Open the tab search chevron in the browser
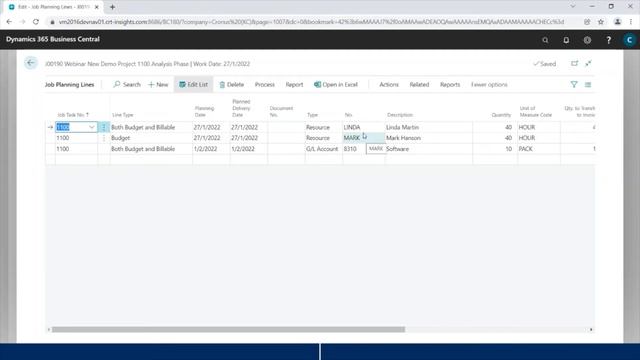The height and width of the screenshot is (360, 640). click(x=573, y=7)
